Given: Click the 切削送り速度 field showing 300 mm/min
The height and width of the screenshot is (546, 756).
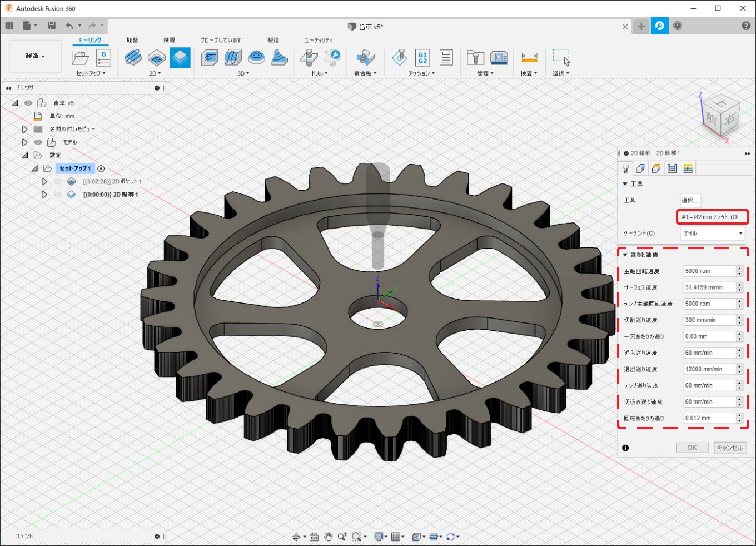Looking at the screenshot, I should click(709, 320).
